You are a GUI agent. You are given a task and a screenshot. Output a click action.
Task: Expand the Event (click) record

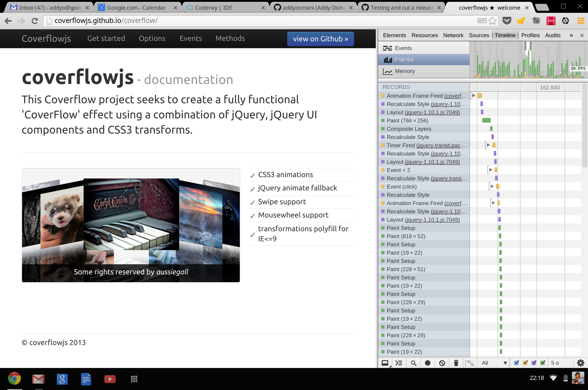click(x=492, y=186)
